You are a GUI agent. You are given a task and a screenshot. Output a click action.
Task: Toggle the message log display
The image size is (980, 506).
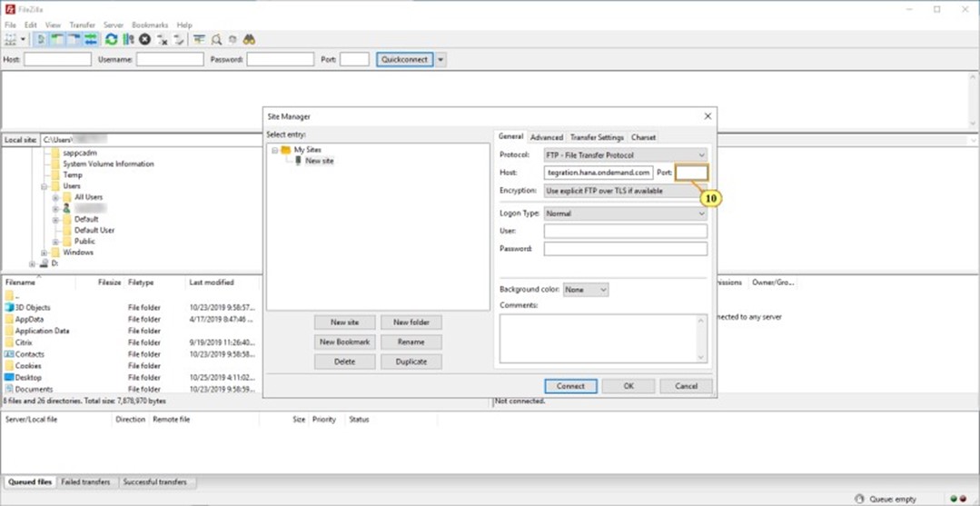[x=41, y=40]
